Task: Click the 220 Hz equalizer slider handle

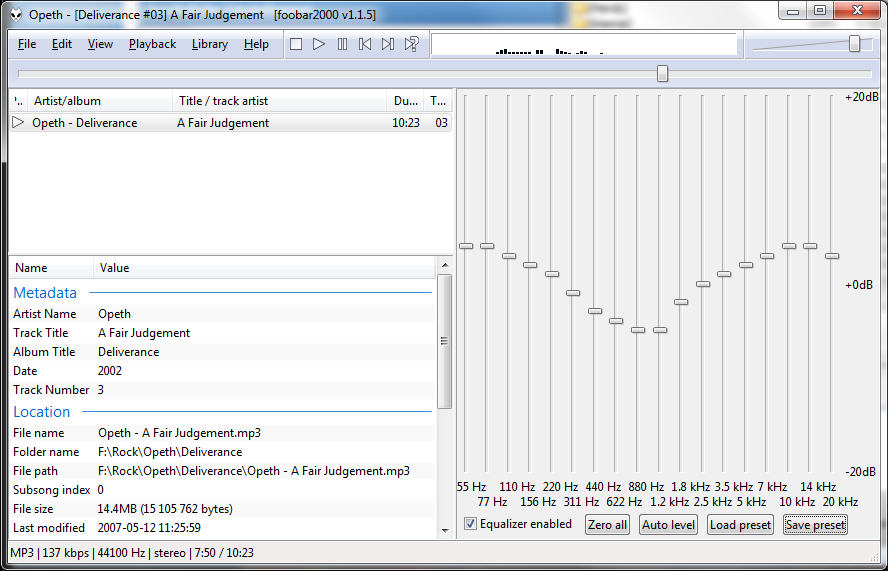Action: pyautogui.click(x=552, y=274)
